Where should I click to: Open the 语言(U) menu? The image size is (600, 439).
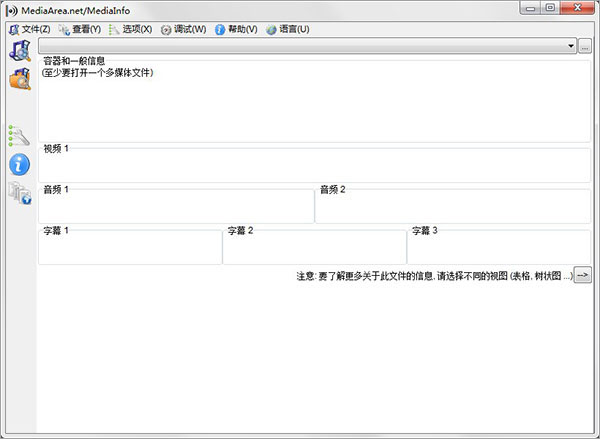click(x=288, y=29)
